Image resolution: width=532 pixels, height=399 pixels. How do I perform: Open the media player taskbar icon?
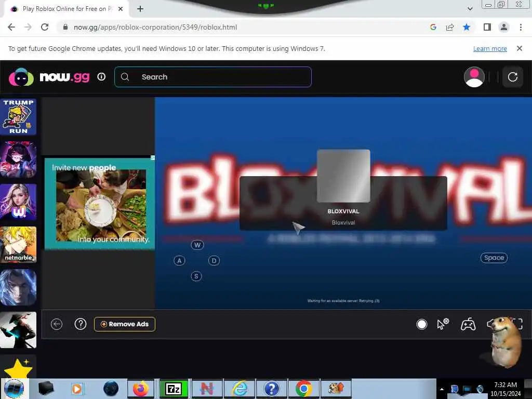(77, 389)
